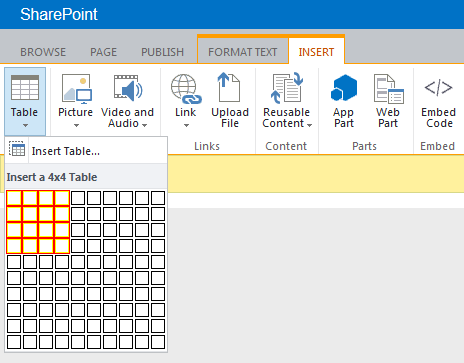
Task: Click the Picture icon
Action: click(77, 88)
